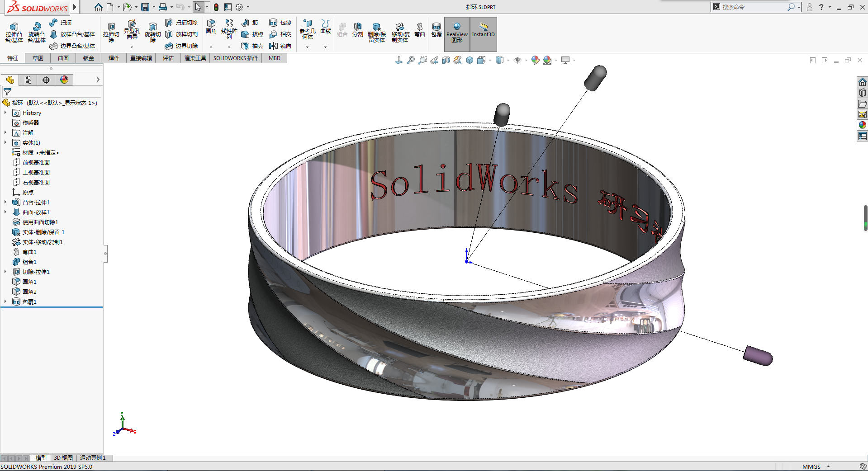The height and width of the screenshot is (471, 868).
Task: Open the appearances palette in task pane
Action: [x=862, y=125]
